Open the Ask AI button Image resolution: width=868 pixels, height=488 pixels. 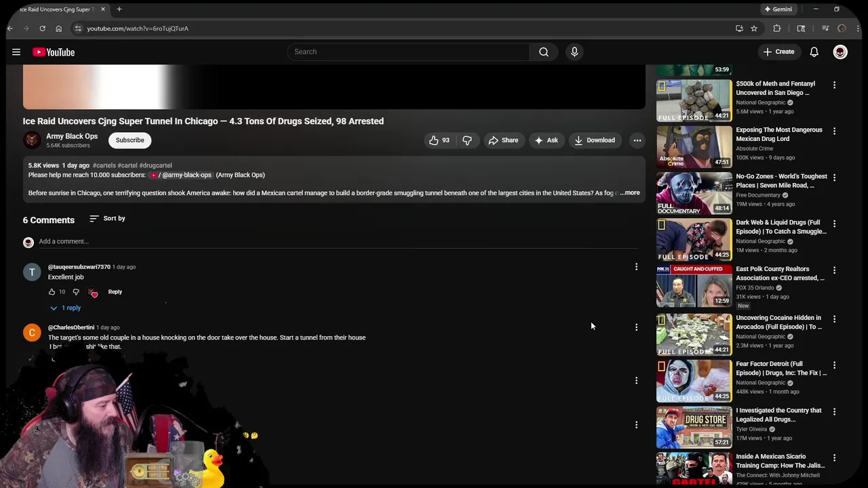546,140
